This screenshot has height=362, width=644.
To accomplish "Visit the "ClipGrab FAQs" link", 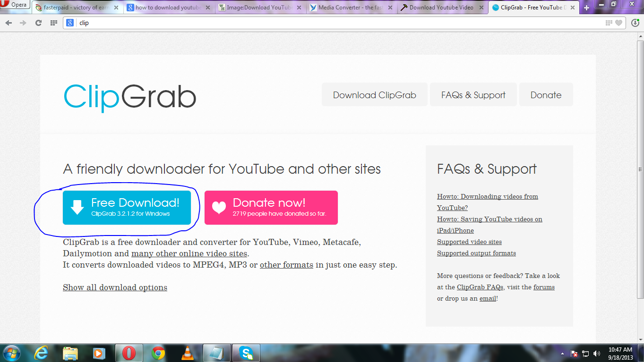I will [480, 287].
